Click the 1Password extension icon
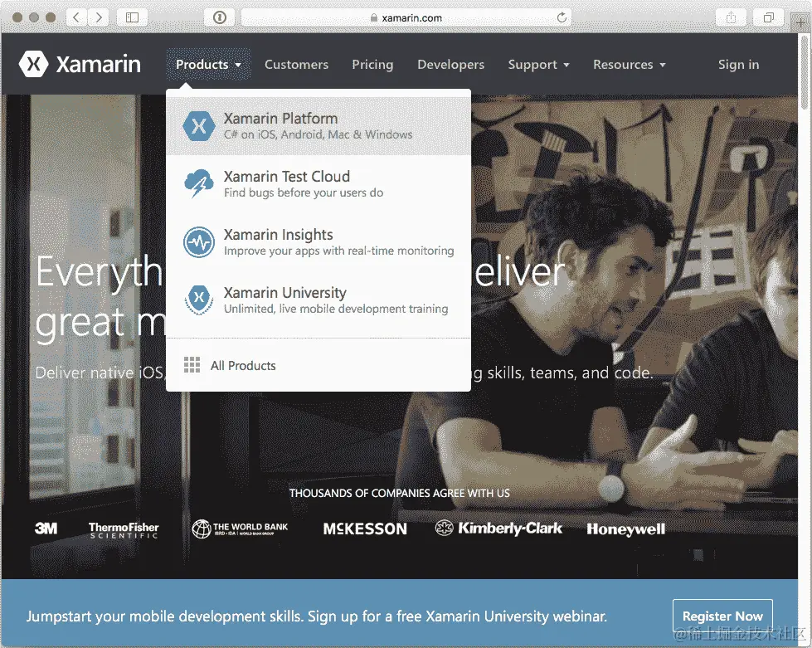This screenshot has height=648, width=812. tap(220, 17)
